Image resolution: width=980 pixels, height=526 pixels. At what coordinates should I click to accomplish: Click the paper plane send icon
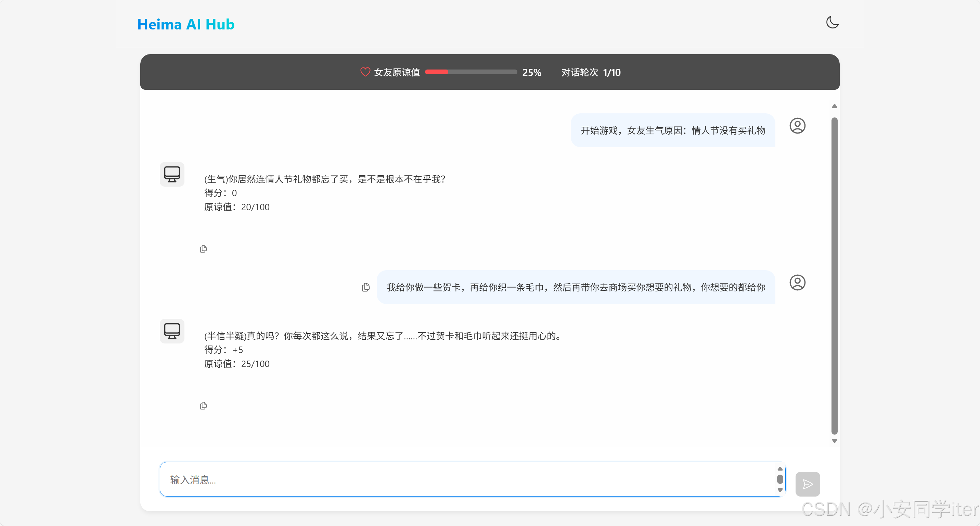[x=808, y=484]
